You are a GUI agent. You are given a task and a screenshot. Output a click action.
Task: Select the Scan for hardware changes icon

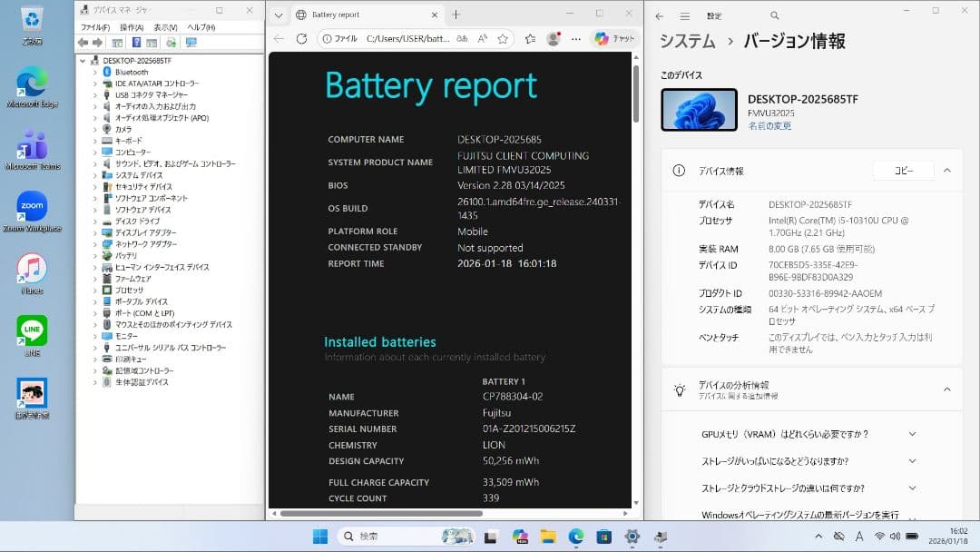coord(170,42)
